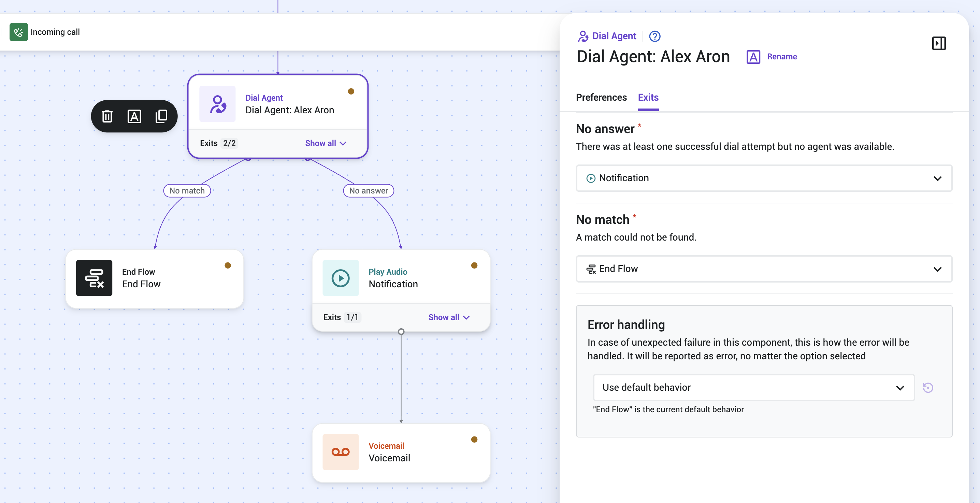Click the Play Audio node play icon
The width and height of the screenshot is (980, 503).
[x=341, y=278]
